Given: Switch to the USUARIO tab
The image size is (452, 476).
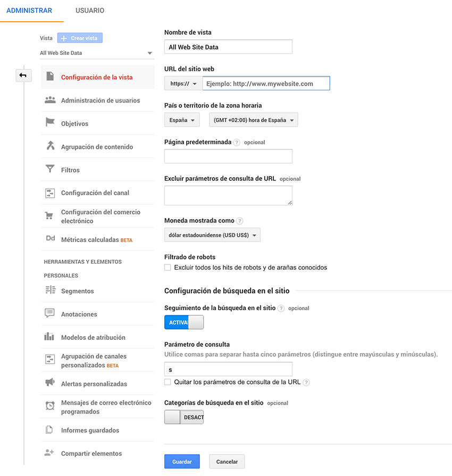Looking at the screenshot, I should (90, 11).
